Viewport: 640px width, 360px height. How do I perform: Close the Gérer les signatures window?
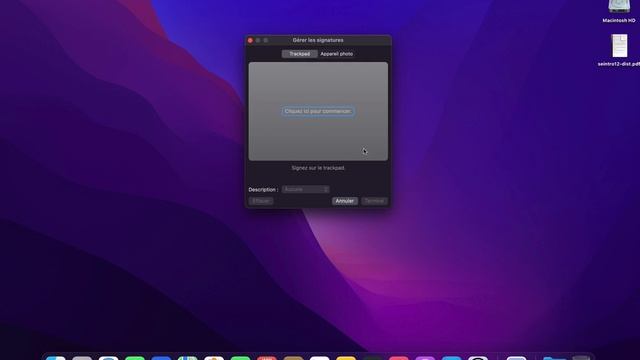click(250, 40)
